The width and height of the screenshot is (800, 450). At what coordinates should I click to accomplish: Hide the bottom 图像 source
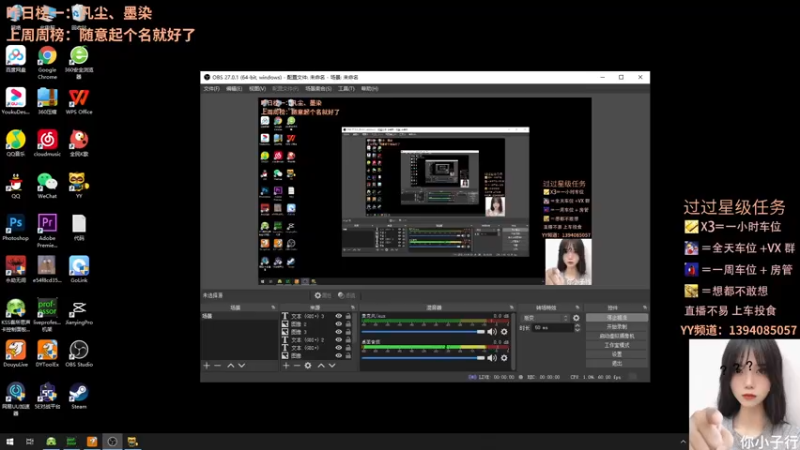pos(338,355)
